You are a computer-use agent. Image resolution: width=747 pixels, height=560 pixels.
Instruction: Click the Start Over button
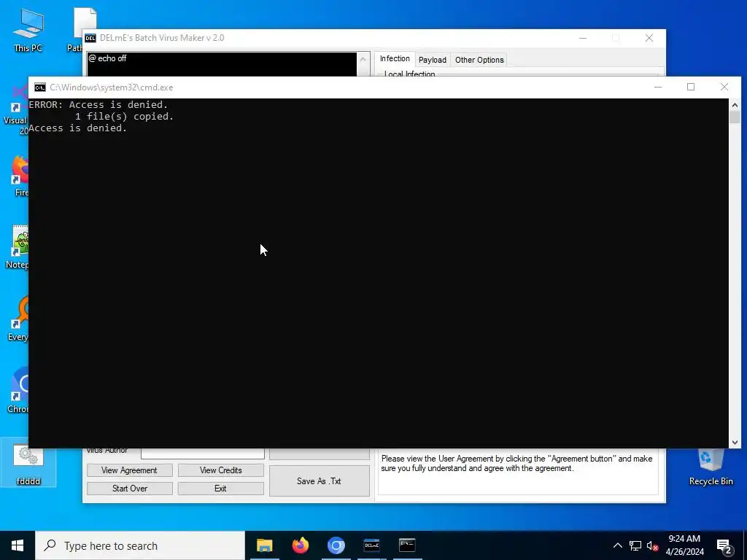(130, 488)
